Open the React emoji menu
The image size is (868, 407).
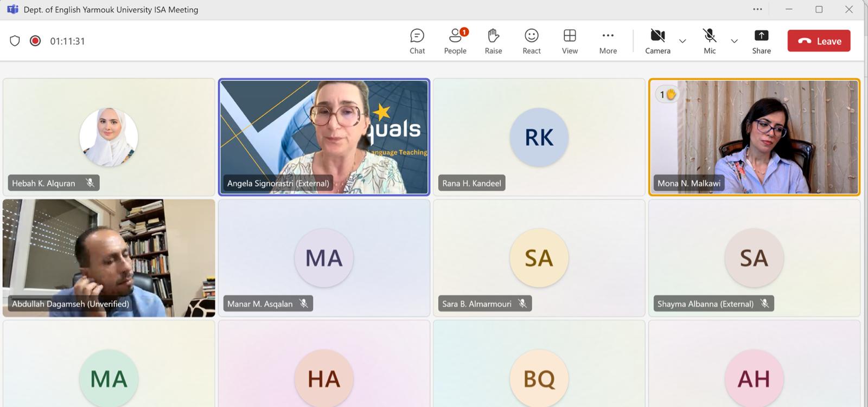pyautogui.click(x=532, y=41)
